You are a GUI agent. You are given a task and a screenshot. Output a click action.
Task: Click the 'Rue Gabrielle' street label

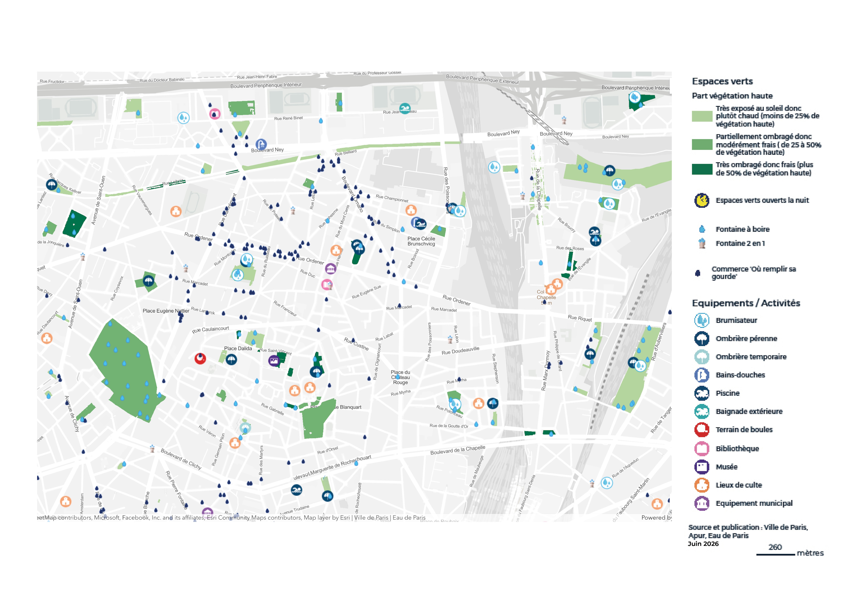[273, 409]
